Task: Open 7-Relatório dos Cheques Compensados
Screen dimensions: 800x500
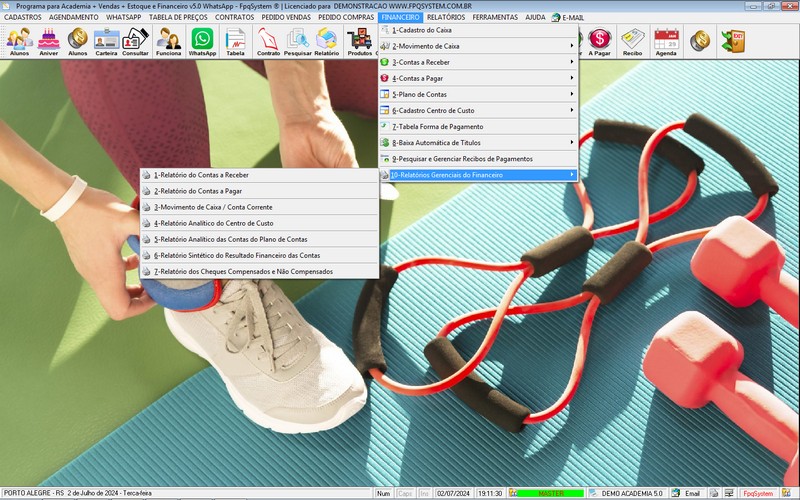Action: (259, 272)
